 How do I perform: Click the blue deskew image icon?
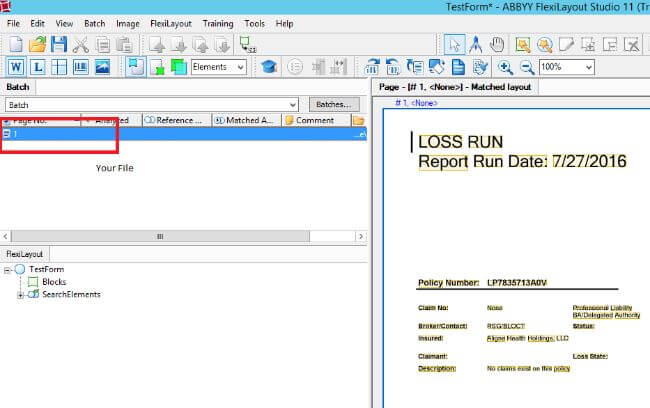[x=437, y=67]
